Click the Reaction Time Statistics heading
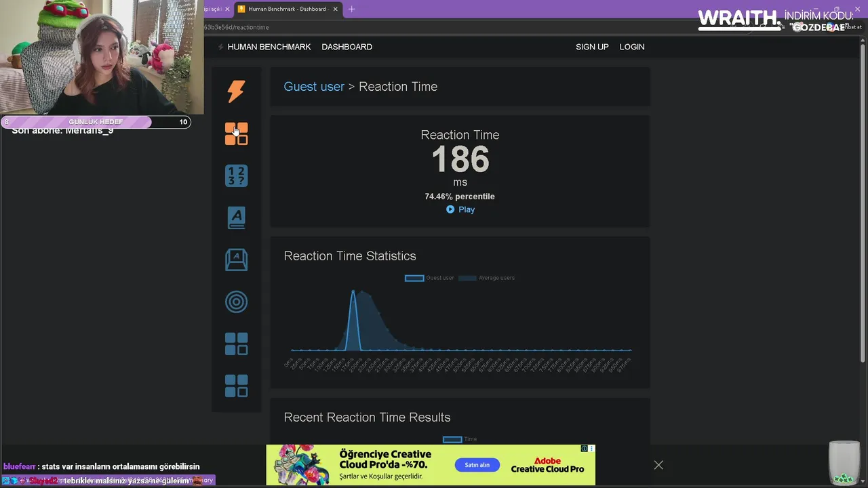This screenshot has height=488, width=868. pos(350,256)
